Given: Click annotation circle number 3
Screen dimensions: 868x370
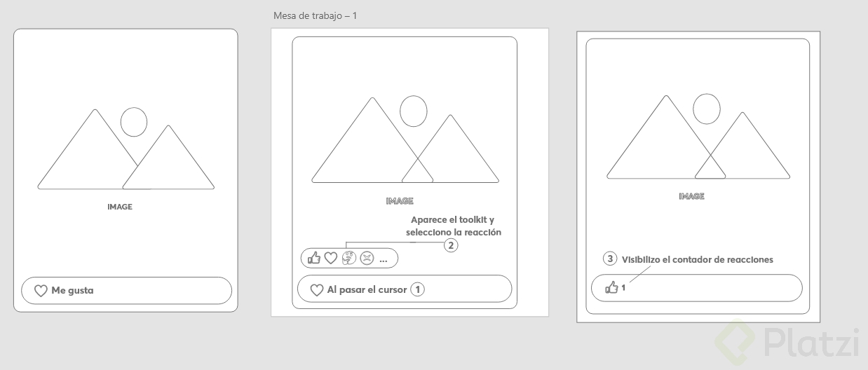Looking at the screenshot, I should (610, 259).
